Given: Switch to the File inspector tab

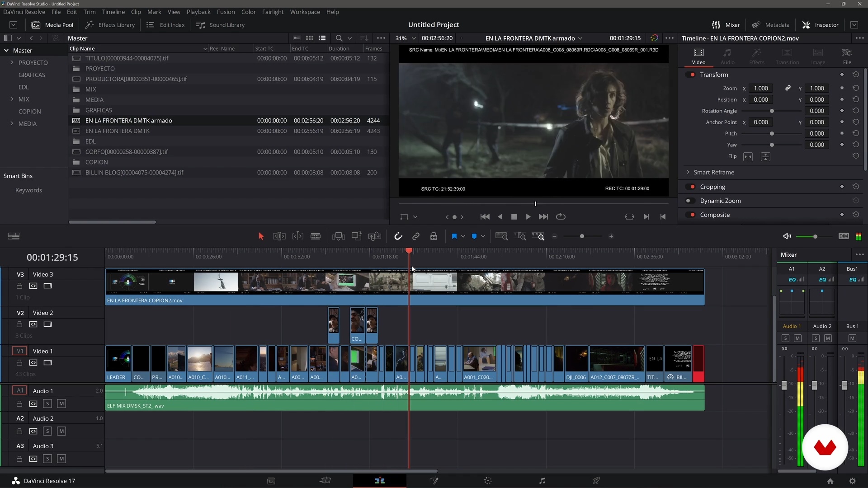Looking at the screenshot, I should (x=847, y=56).
